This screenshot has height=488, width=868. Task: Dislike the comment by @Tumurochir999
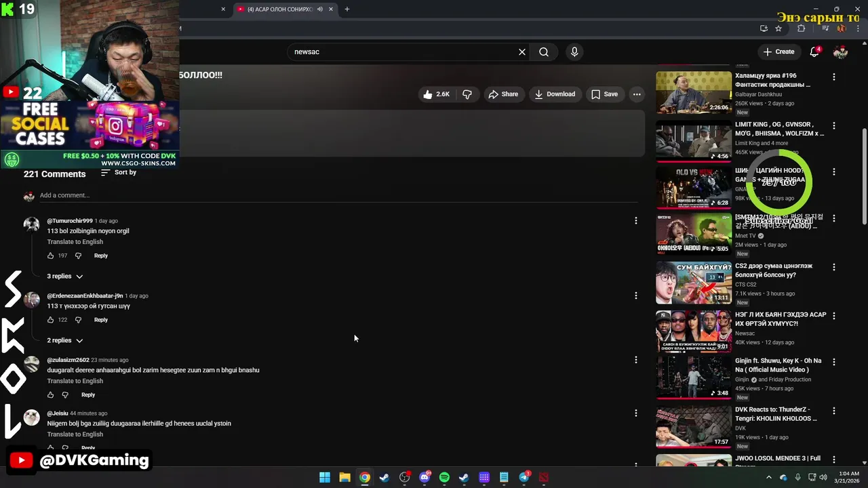78,256
